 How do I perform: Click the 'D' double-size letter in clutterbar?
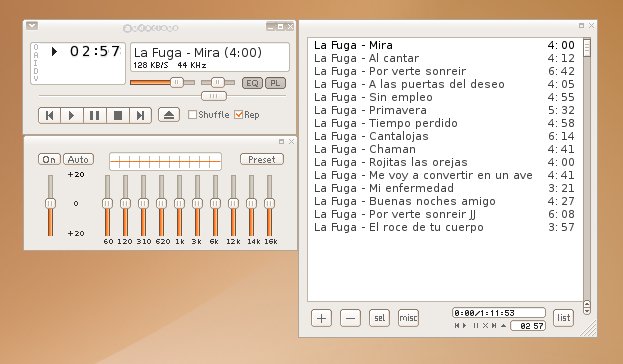36,71
